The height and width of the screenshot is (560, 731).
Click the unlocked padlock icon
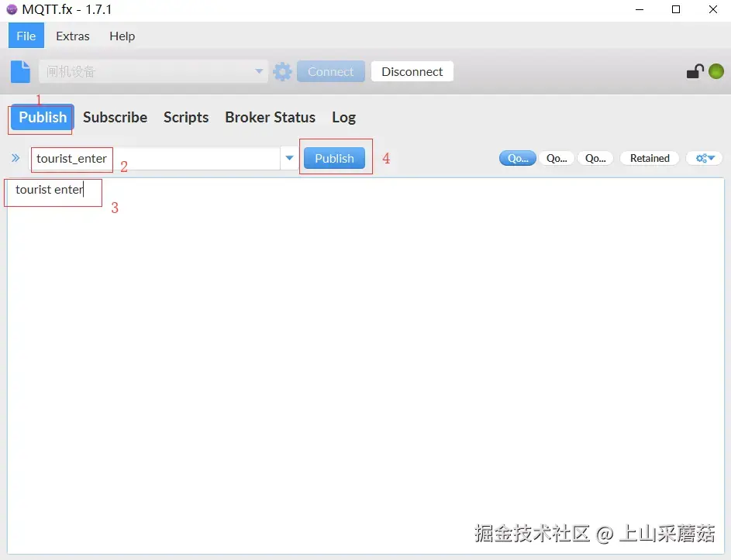[x=695, y=71]
